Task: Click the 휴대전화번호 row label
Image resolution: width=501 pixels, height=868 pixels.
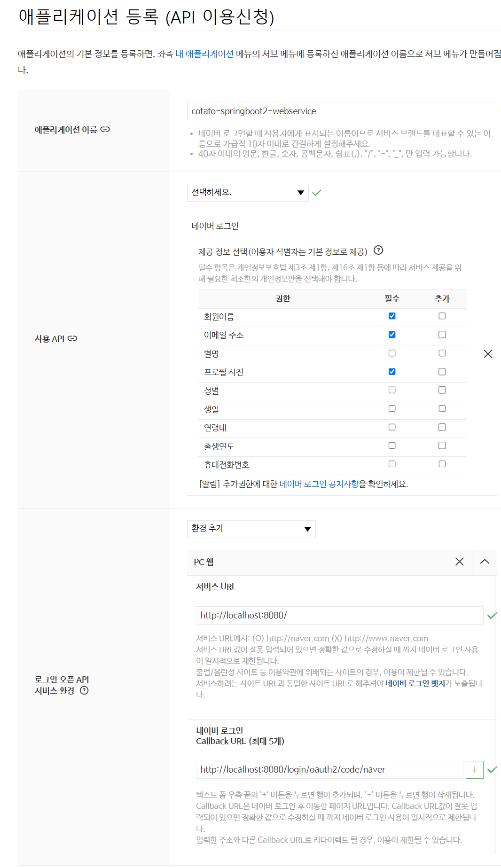Action: click(x=227, y=465)
